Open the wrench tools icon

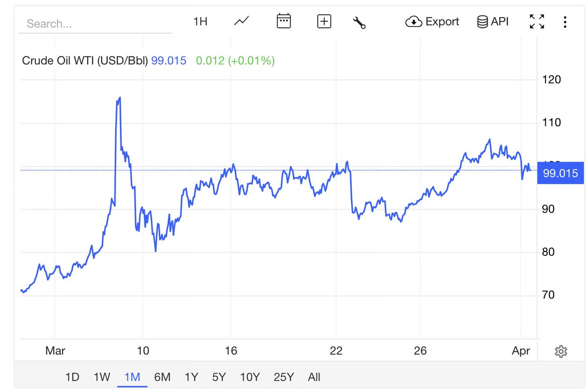click(359, 22)
